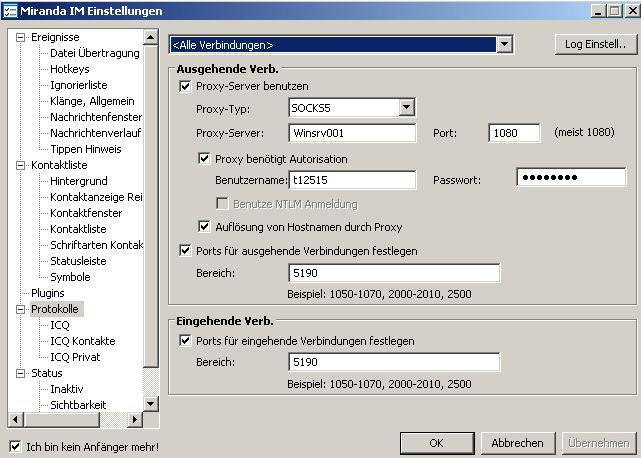The width and height of the screenshot is (641, 458).
Task: Select 'Klänge, Allgemein' tree item
Action: (x=92, y=101)
